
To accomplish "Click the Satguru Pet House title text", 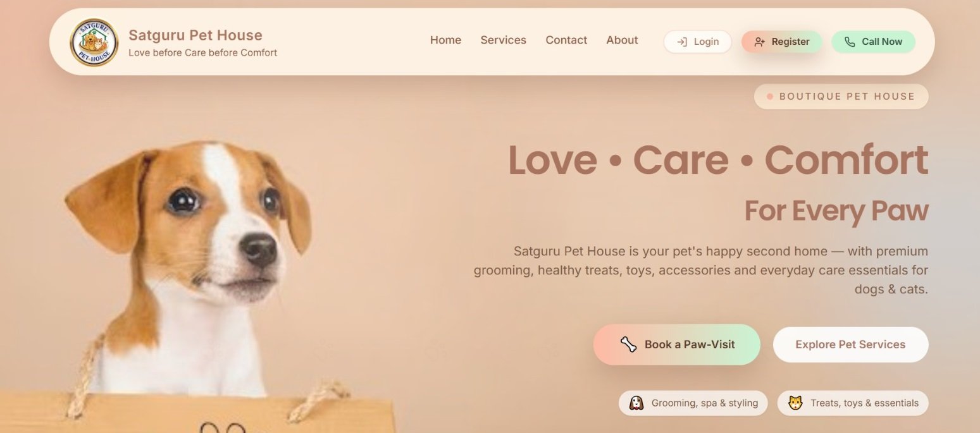I will pyautogui.click(x=195, y=35).
